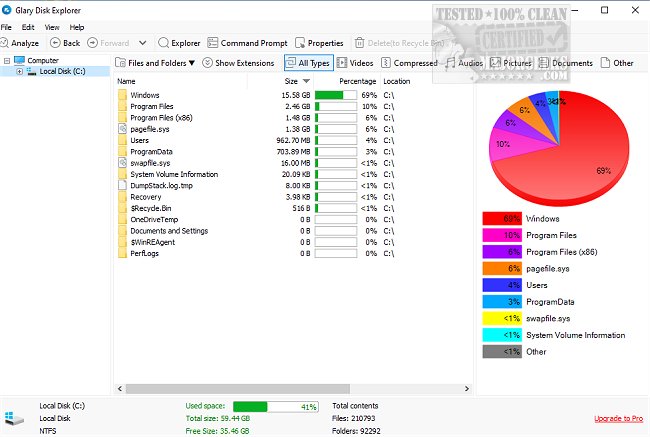Open the Edit menu
Screen dimensions: 650x437
[x=28, y=27]
